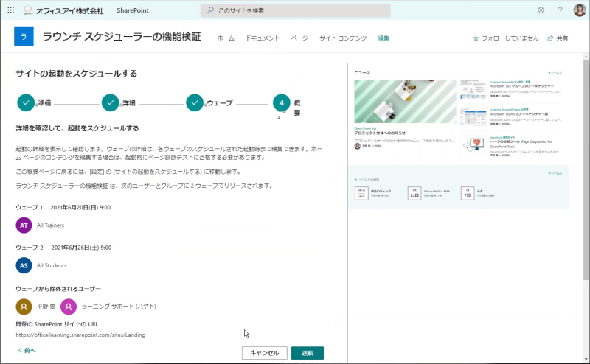Screen dimensions: 590x364
Task: Open the app launcher waffle icon
Action: 10,10
